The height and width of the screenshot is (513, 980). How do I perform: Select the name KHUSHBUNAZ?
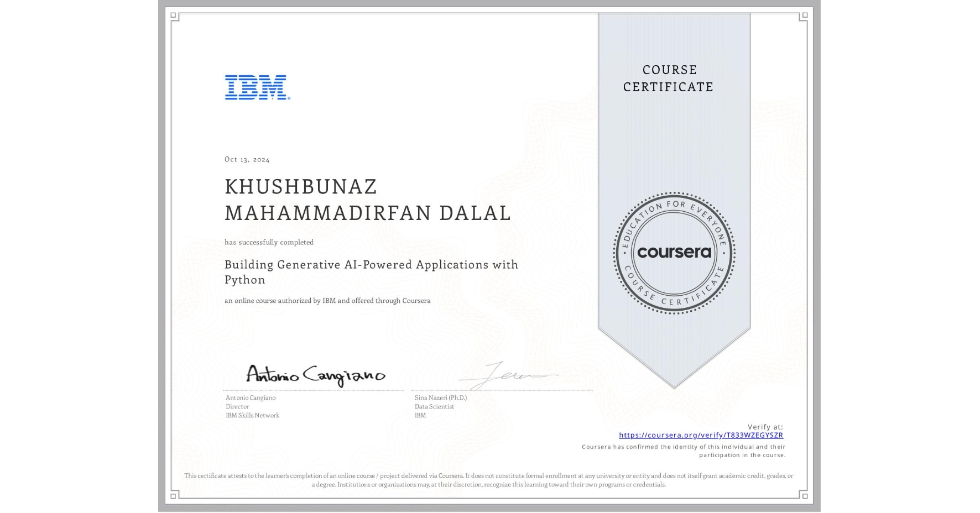pyautogui.click(x=301, y=187)
